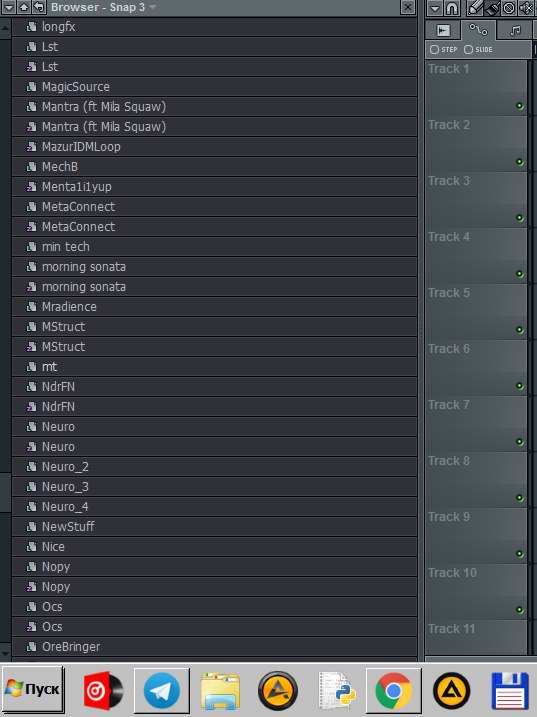Toggle the magnet snap icon

point(451,8)
